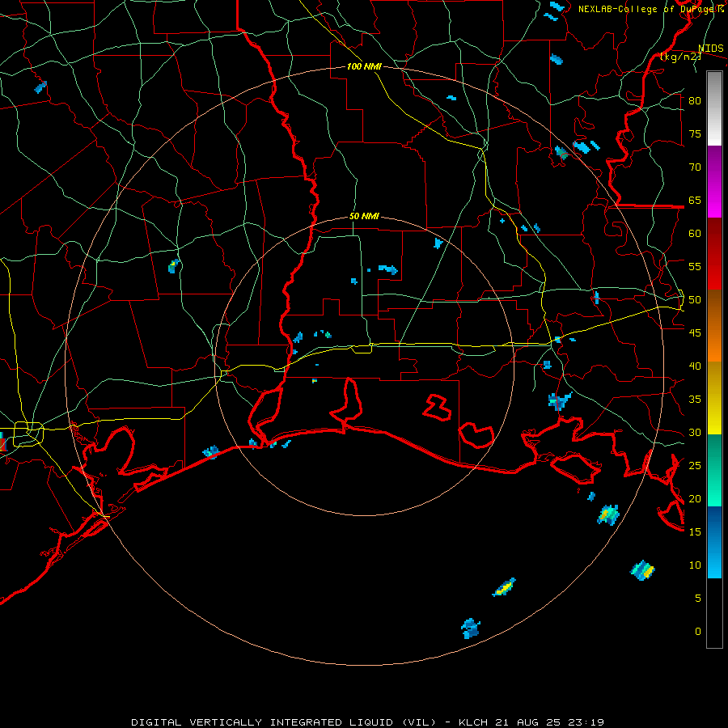Click the scale value 15
728x728 pixels.
pos(695,532)
